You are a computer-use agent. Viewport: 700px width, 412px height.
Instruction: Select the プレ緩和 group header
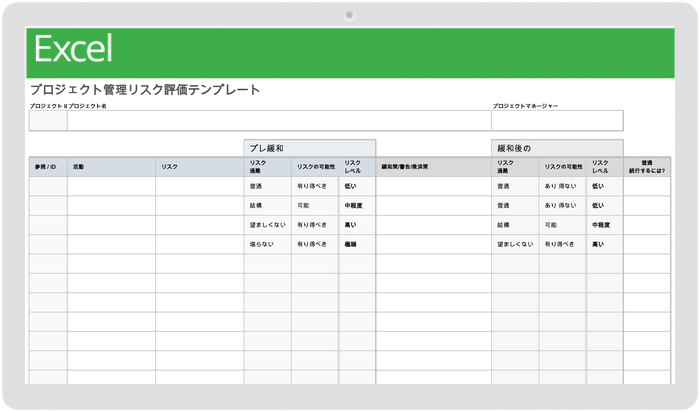[x=309, y=148]
